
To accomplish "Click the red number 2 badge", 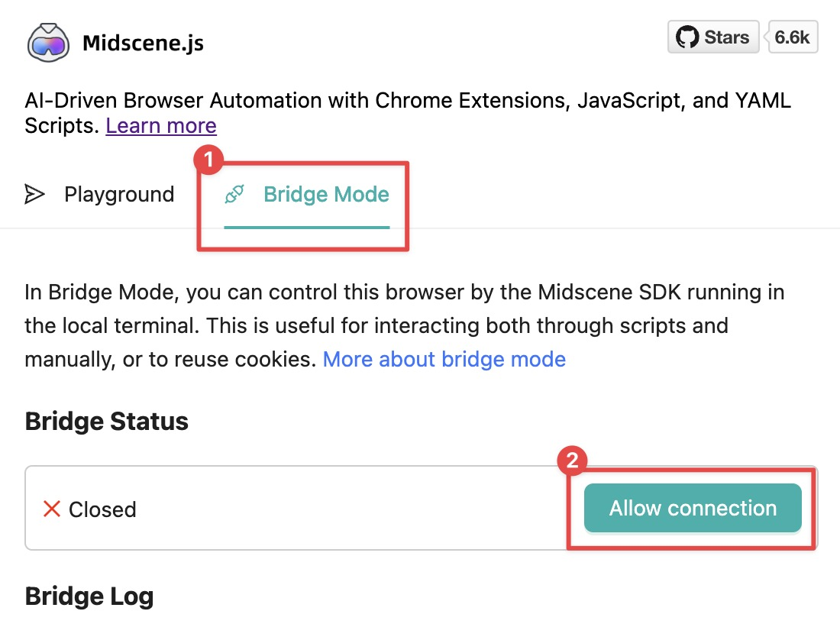I will click(573, 461).
